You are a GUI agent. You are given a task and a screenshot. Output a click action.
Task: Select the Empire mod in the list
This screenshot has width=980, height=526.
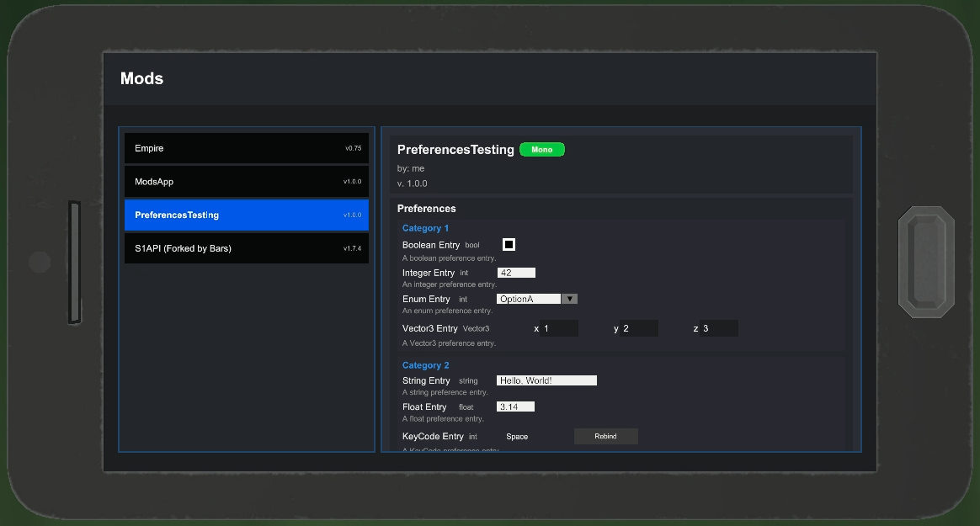pyautogui.click(x=246, y=148)
